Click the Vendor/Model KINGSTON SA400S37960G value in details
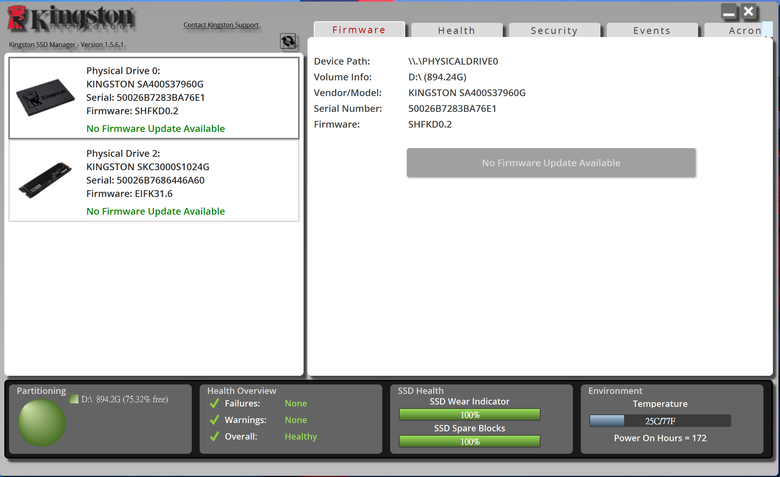The height and width of the screenshot is (477, 780). click(467, 93)
